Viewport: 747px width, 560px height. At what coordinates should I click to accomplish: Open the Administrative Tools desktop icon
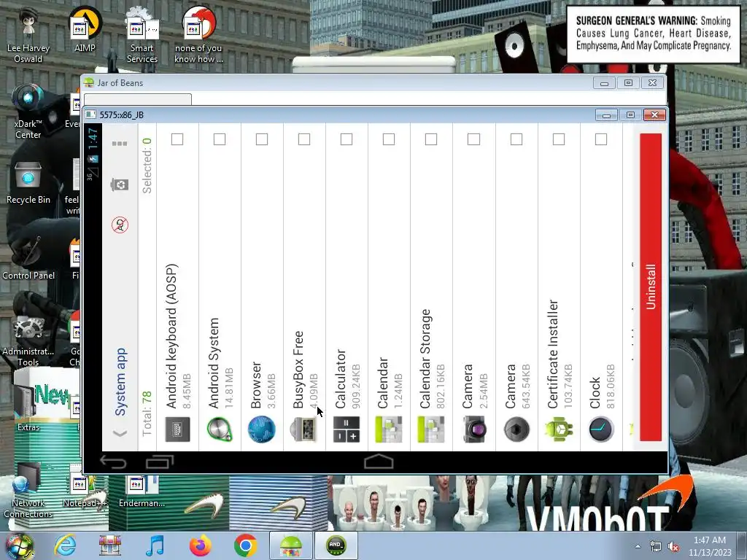[28, 340]
